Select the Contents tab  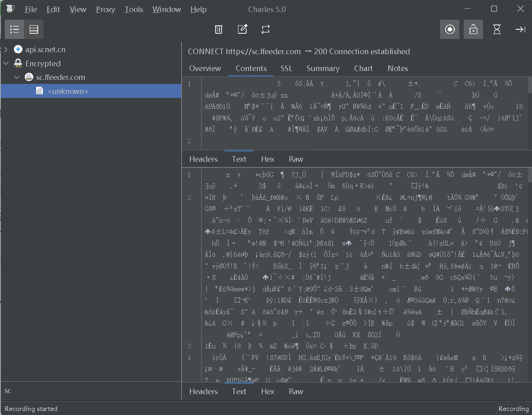click(x=251, y=68)
